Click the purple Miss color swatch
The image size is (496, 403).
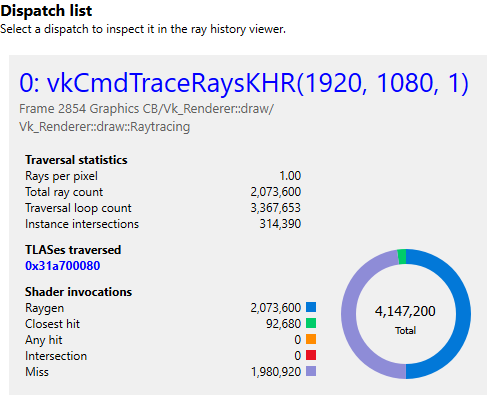(311, 371)
